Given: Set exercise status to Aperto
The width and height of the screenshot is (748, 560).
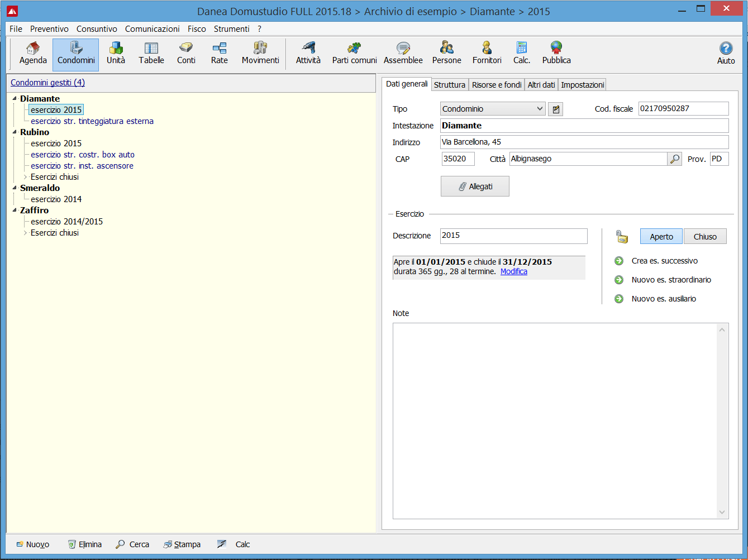Looking at the screenshot, I should [661, 237].
